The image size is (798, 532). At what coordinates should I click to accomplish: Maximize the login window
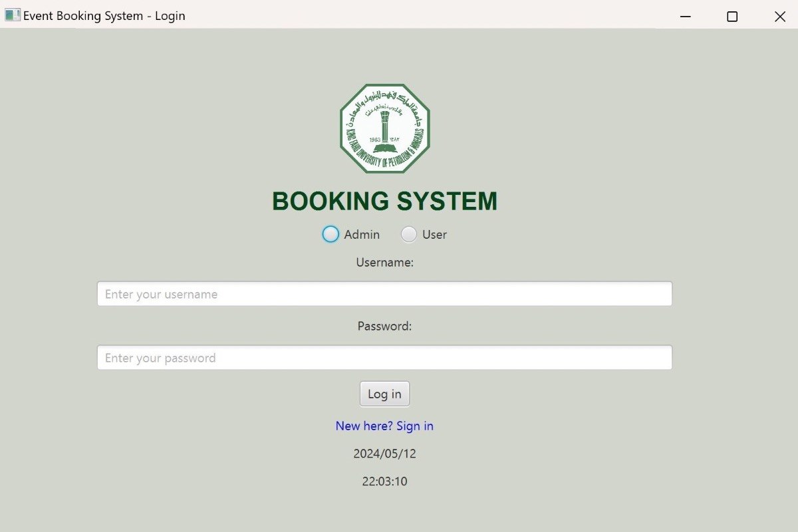[732, 17]
